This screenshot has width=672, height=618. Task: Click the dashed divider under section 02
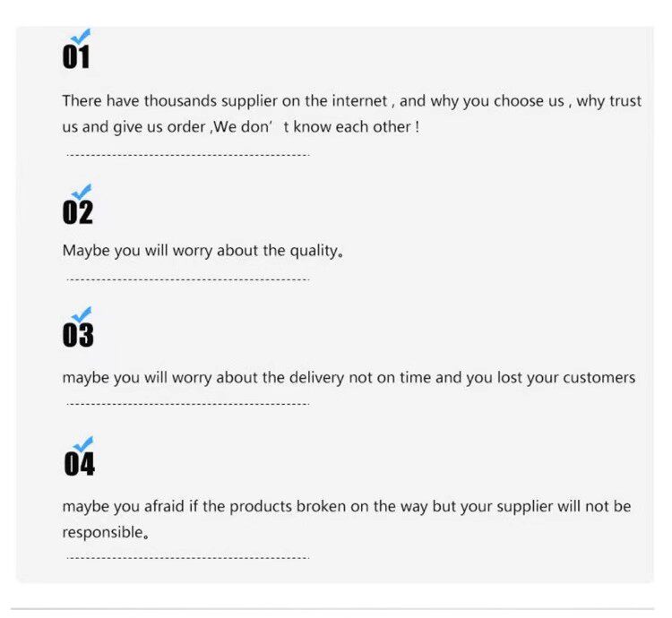click(x=187, y=279)
